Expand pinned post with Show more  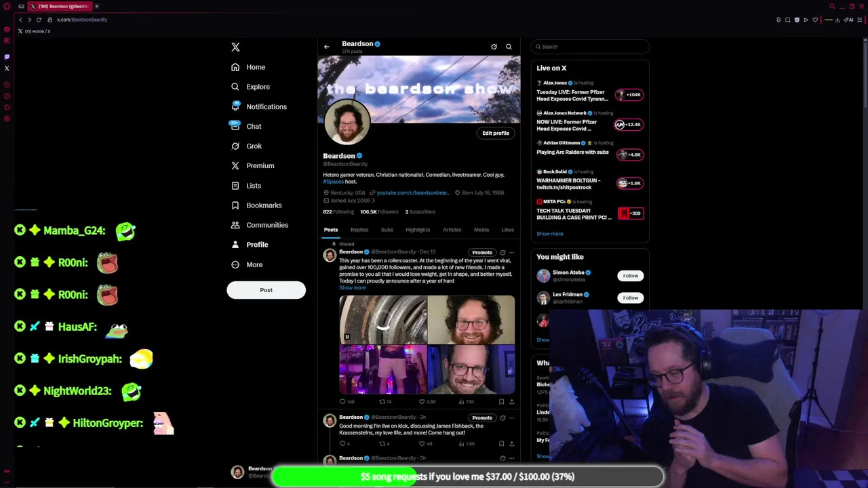click(x=352, y=288)
